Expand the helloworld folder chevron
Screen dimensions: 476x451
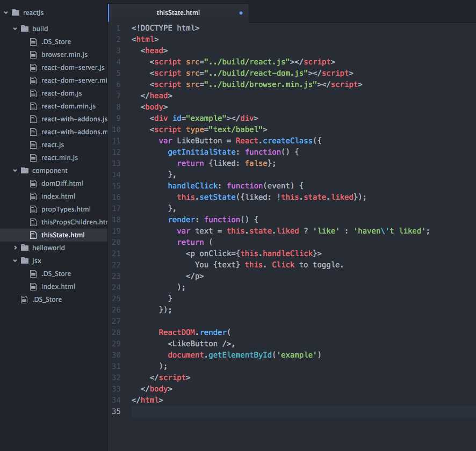tap(15, 248)
